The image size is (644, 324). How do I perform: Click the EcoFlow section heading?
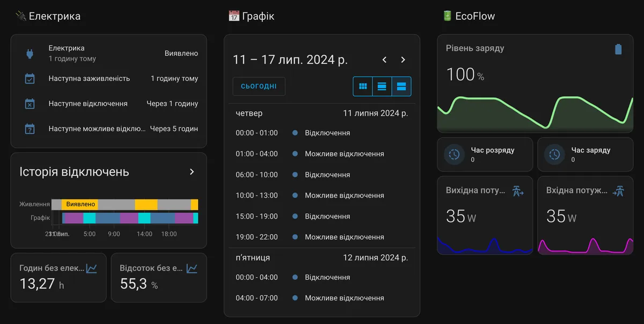tap(469, 16)
